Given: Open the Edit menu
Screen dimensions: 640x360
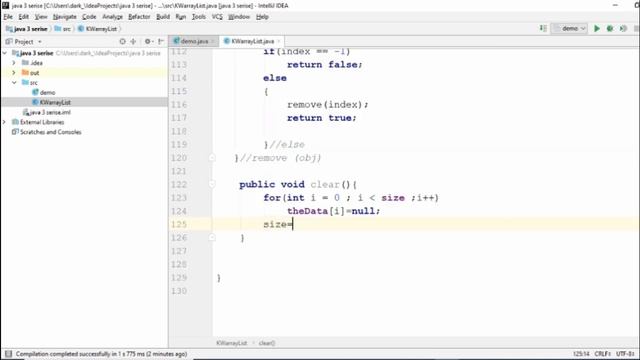Looking at the screenshot, I should pos(24,17).
